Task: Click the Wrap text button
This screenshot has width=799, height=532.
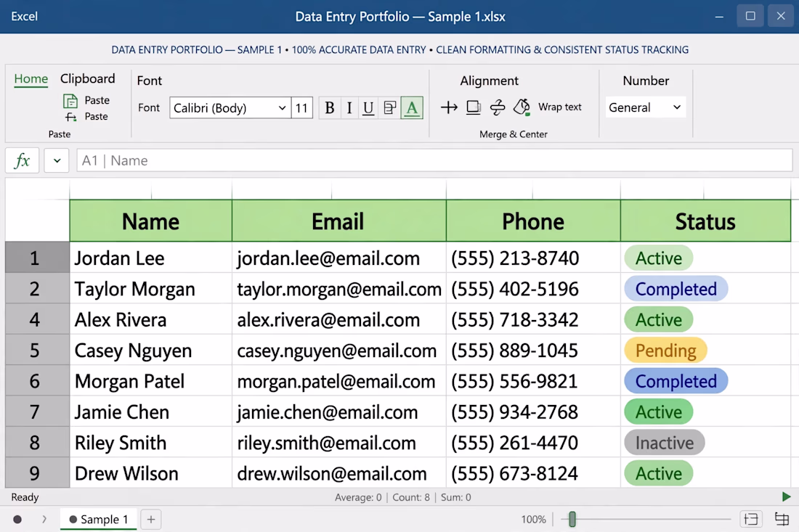Action: pyautogui.click(x=559, y=107)
